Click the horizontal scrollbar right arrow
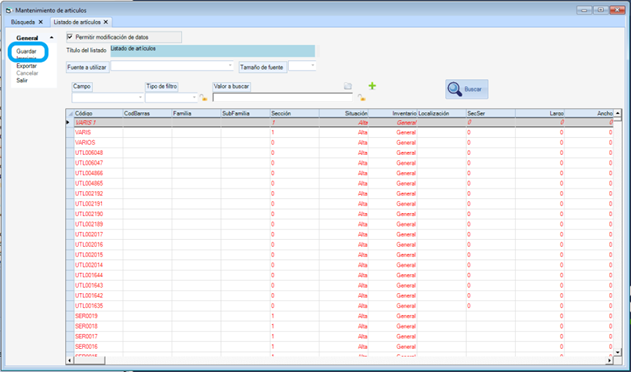Viewport: 631px width, 372px height. pos(610,360)
